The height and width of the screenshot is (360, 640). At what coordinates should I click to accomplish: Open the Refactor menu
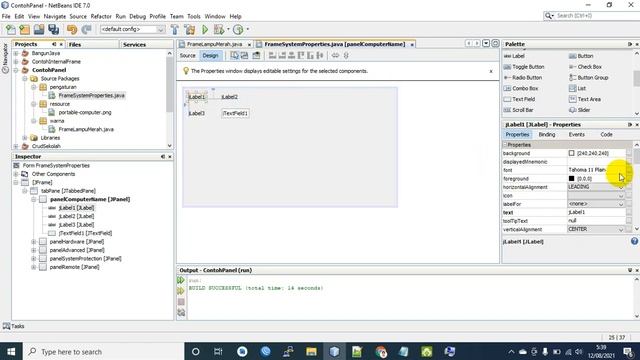pyautogui.click(x=101, y=16)
